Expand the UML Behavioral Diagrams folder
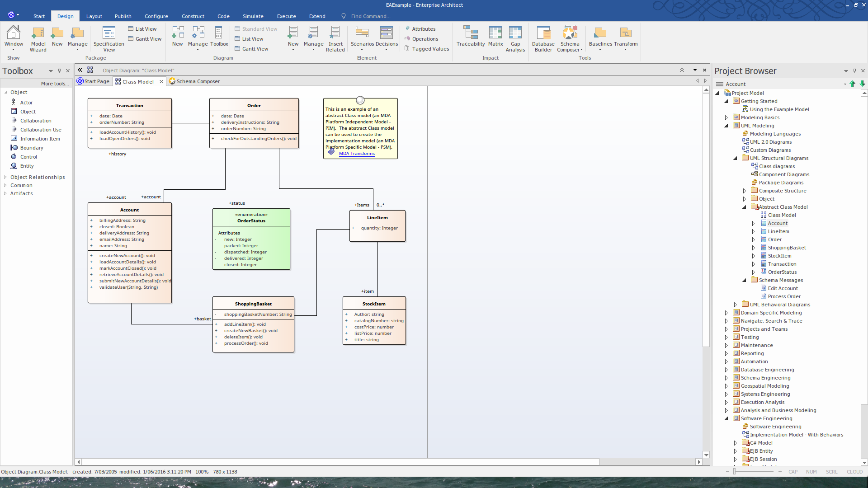 tap(736, 305)
